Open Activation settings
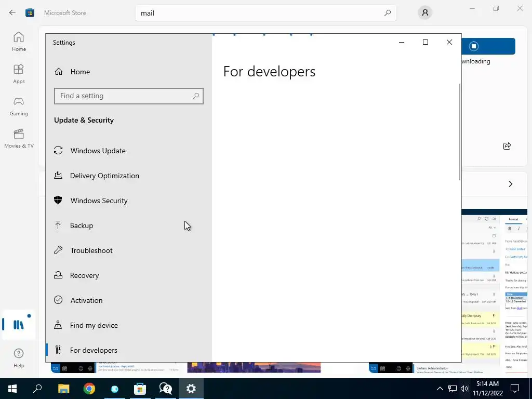532x399 pixels. click(129, 300)
